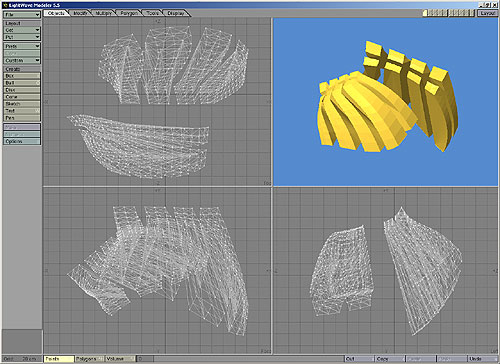Click the Undo button
500x364 pixels.
point(482,359)
